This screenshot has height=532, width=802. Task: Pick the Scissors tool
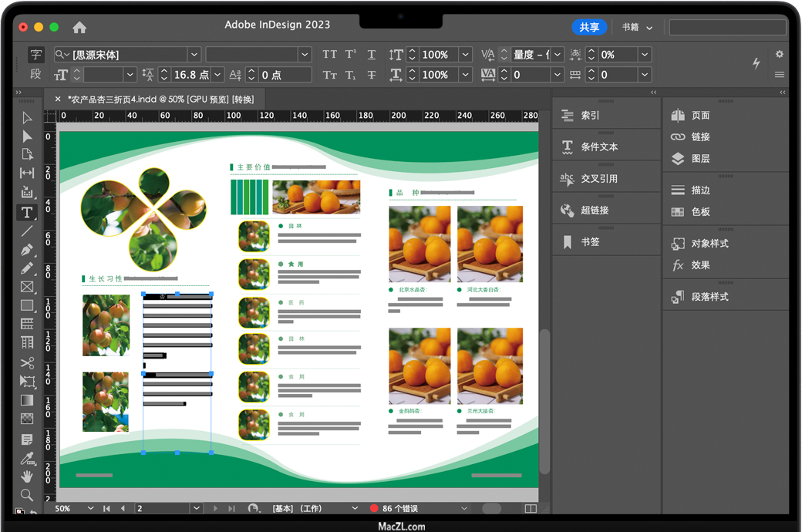click(27, 362)
